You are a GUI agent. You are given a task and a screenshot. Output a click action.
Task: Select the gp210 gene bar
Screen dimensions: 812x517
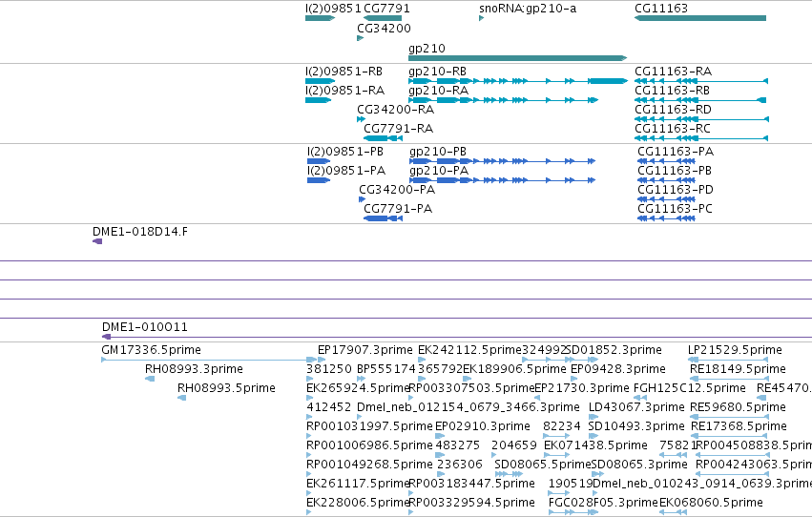(518, 58)
